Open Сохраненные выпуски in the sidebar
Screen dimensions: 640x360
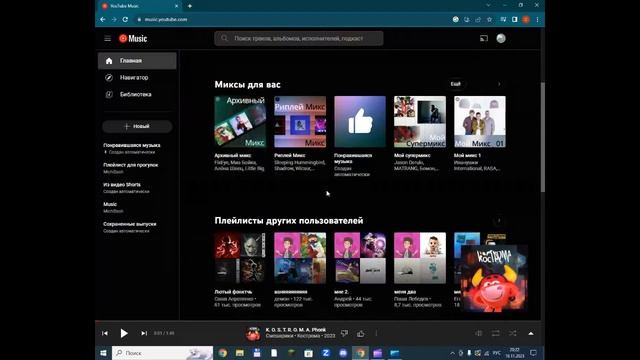pos(129,224)
